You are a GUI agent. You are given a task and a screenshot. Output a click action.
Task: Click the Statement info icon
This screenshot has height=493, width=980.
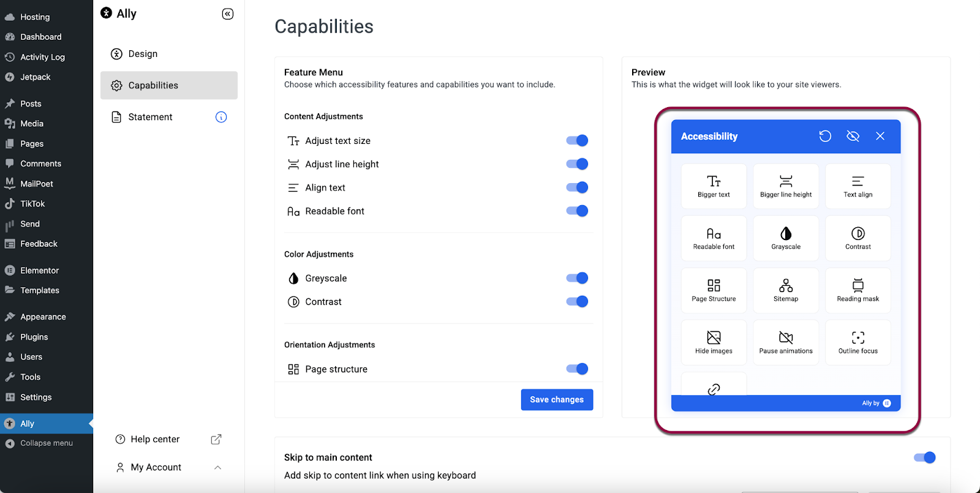[x=221, y=117]
